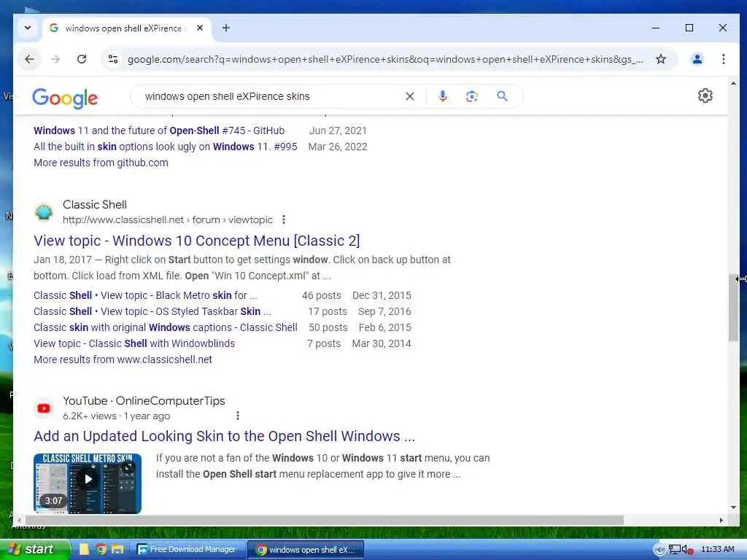Open 'Classic Shell with Windowblinds' sublink
This screenshot has height=560, width=747.
coord(134,343)
